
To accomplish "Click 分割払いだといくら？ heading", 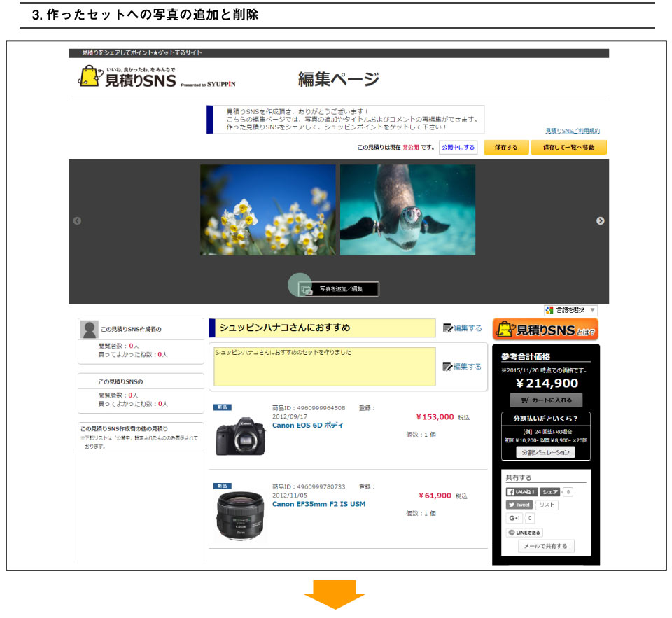I will (x=545, y=419).
